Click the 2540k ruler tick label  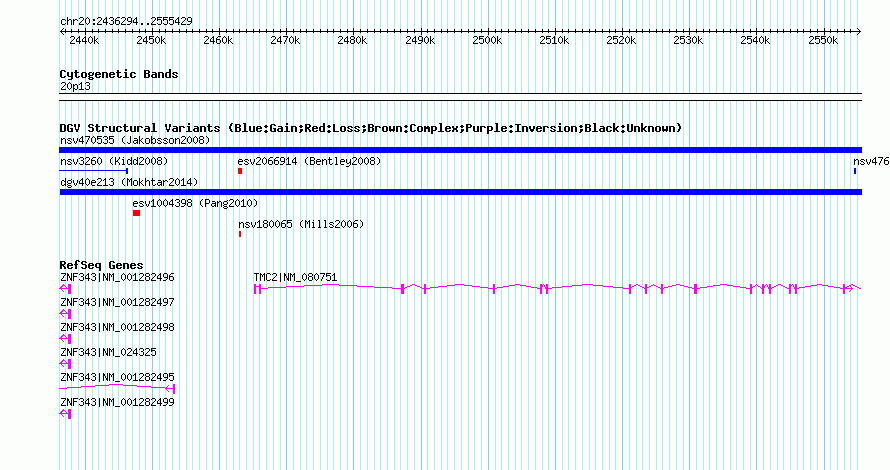755,40
